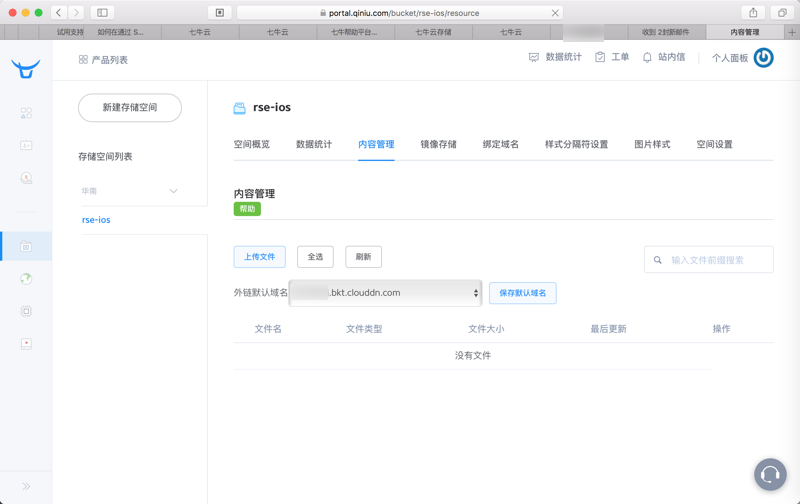Click the 文件大小 column header
The height and width of the screenshot is (504, 800).
[x=486, y=329]
